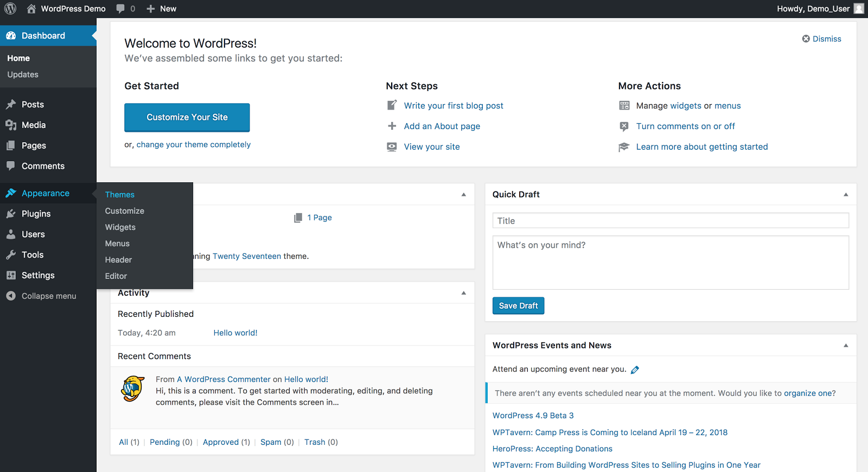Save the quick draft
This screenshot has height=472, width=868.
tap(518, 306)
